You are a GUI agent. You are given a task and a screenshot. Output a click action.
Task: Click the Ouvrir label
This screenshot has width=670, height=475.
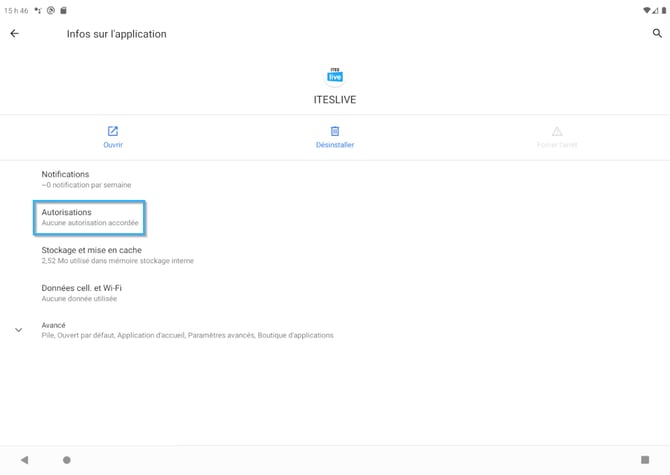point(113,145)
